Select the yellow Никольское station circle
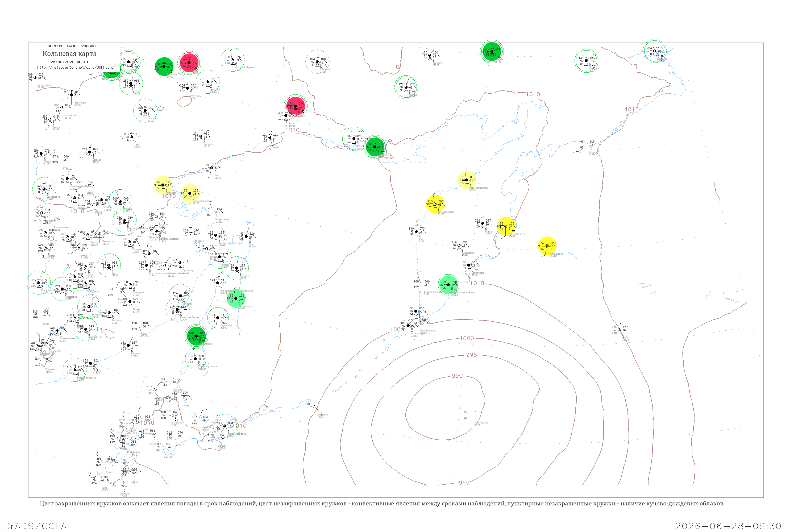798x532 pixels. (547, 246)
